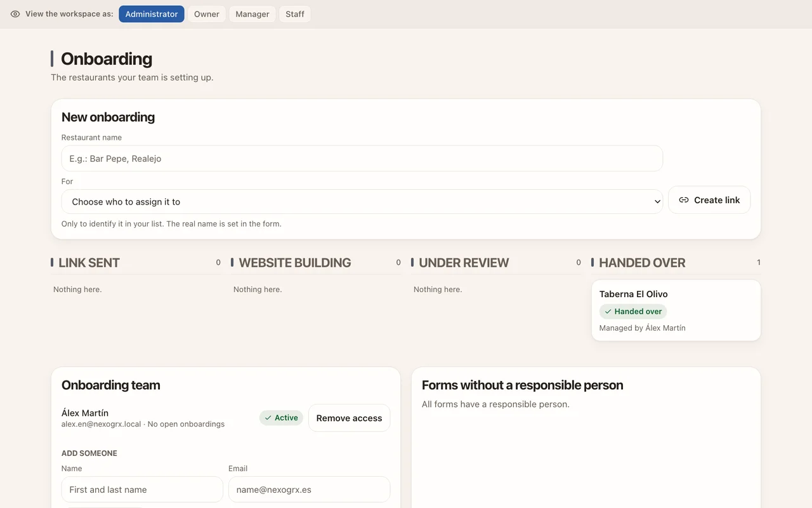Image resolution: width=812 pixels, height=508 pixels.
Task: Open the Taberna El Olivo card
Action: [676, 311]
